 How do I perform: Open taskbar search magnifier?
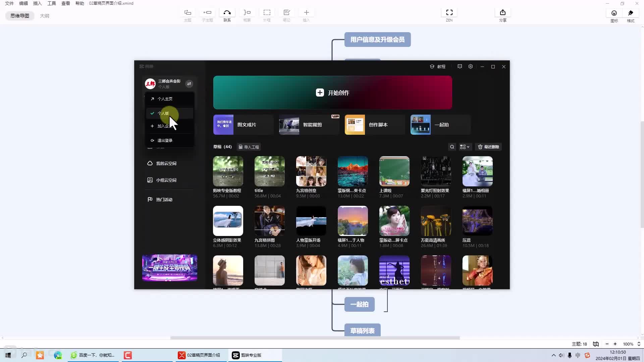24,355
